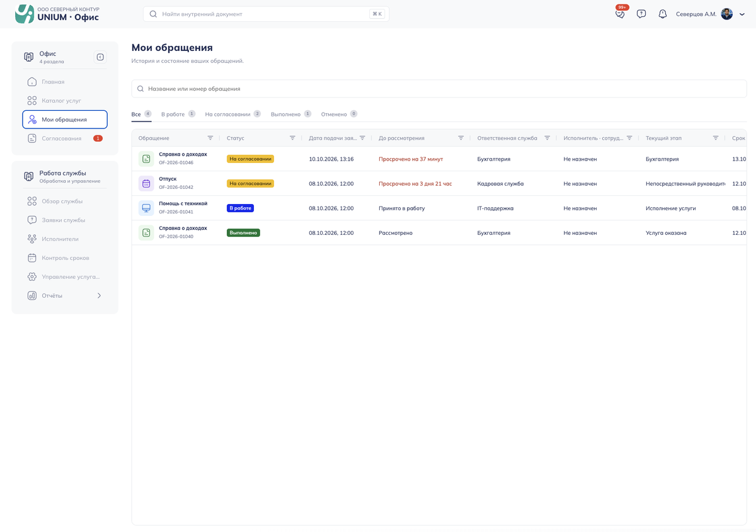Open Исполнители in the sidebar
The image size is (756, 532).
click(x=65, y=239)
